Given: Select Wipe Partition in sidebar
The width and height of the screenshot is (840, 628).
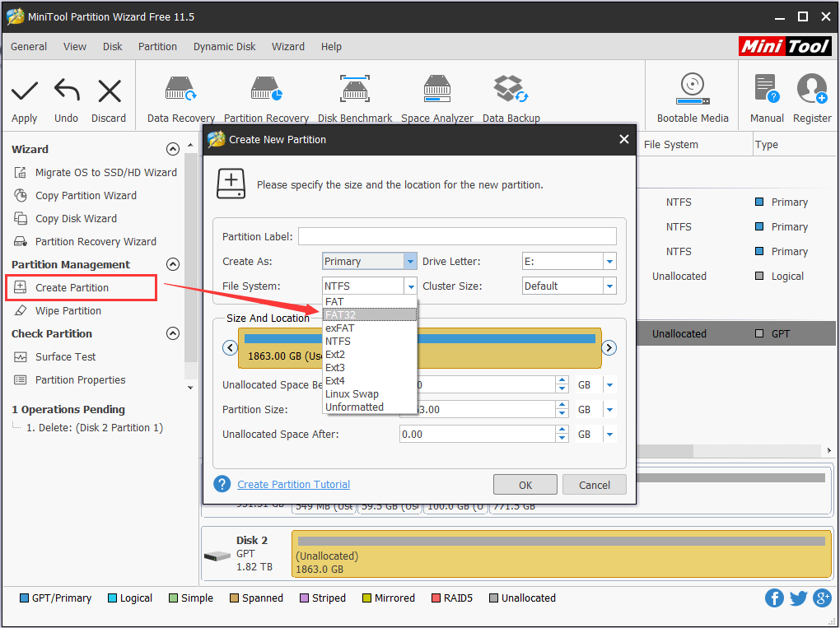Looking at the screenshot, I should pos(58,310).
